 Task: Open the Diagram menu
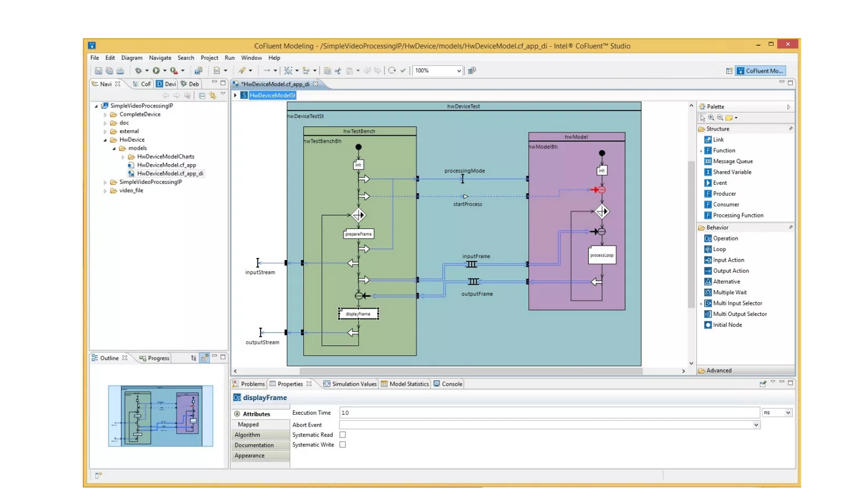(x=132, y=58)
